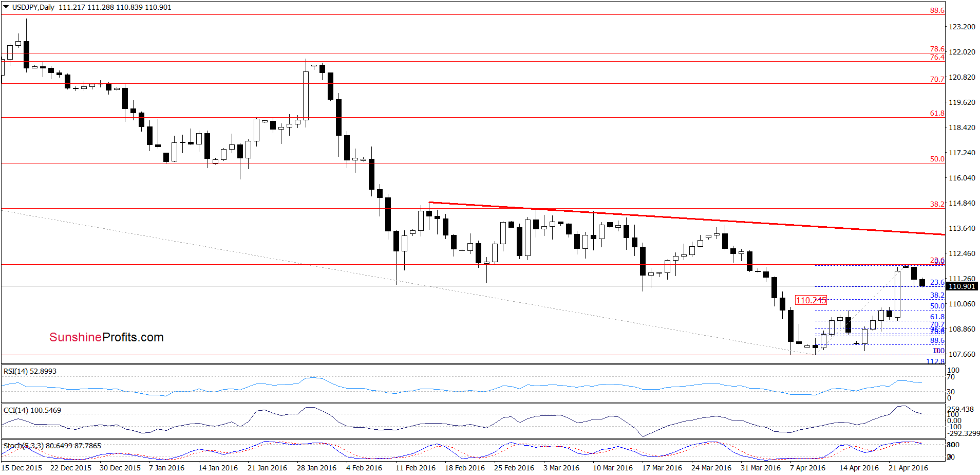Click the USDJPY,Daily chart title
980x475 pixels.
click(33, 7)
